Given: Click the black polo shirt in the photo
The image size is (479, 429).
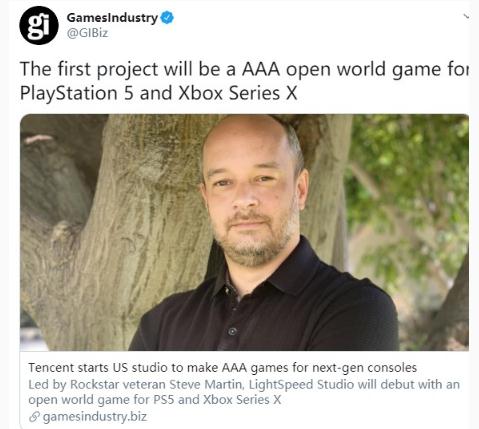Looking at the screenshot, I should coord(265,303).
